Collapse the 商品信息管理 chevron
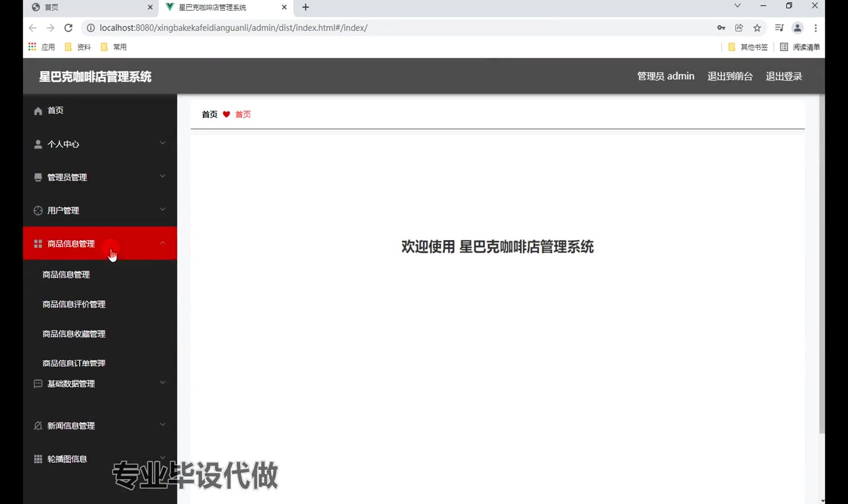The image size is (848, 504). 162,243
